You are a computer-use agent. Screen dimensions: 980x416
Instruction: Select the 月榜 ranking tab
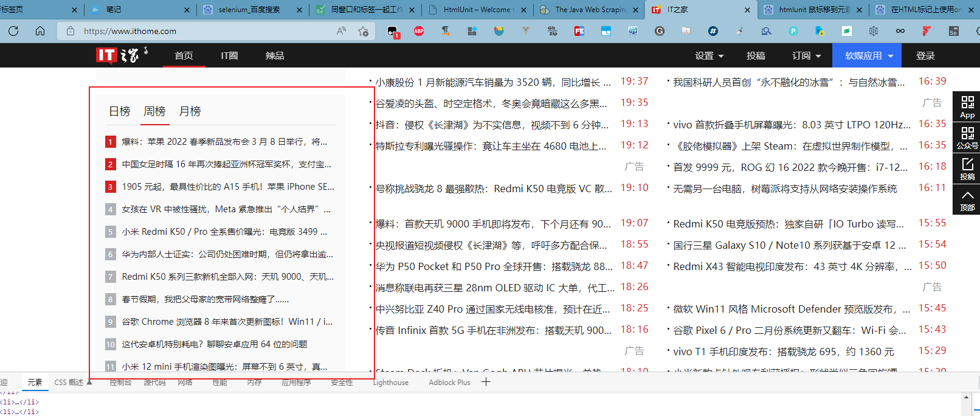pyautogui.click(x=190, y=111)
